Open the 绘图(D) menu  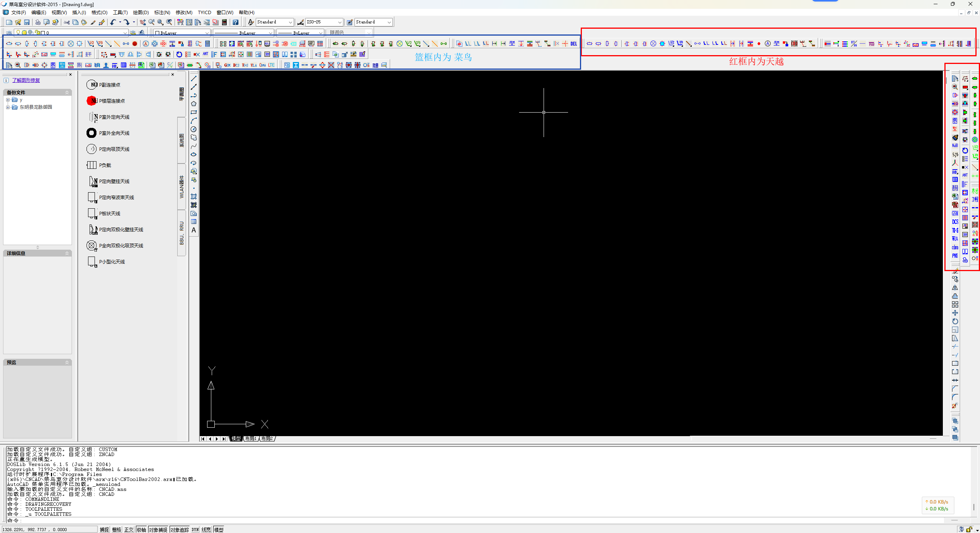click(x=141, y=13)
